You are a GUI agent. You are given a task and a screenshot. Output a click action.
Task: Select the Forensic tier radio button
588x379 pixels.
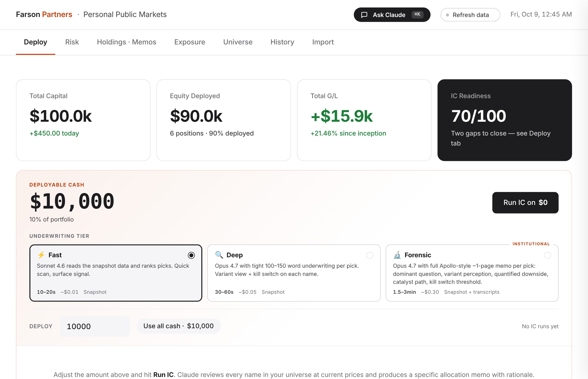tap(547, 255)
